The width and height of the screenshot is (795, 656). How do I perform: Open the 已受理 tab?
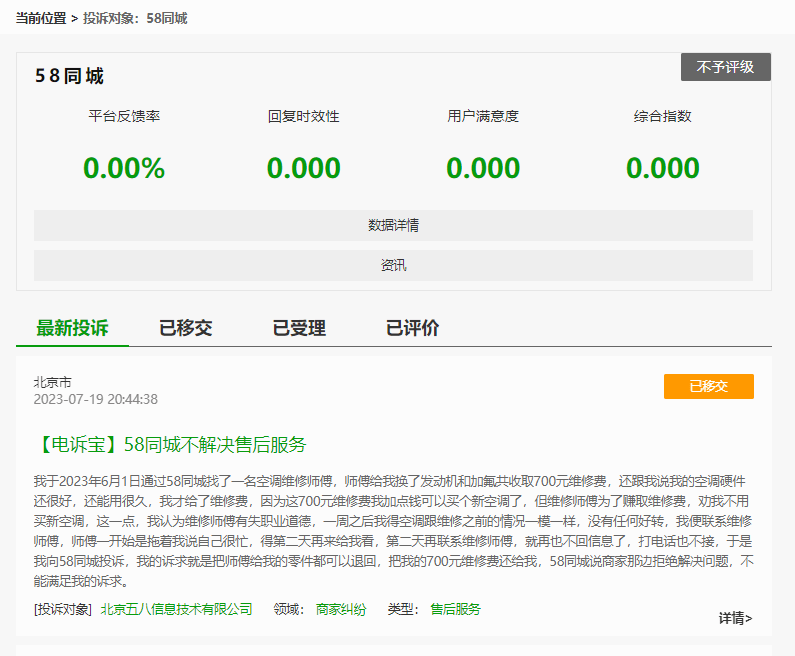click(299, 328)
